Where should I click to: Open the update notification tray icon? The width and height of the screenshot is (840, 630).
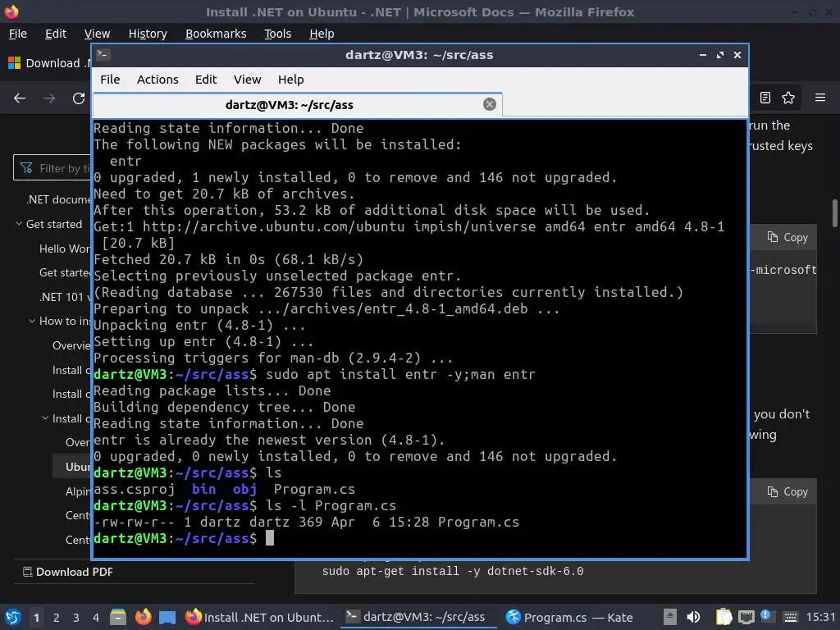767,617
